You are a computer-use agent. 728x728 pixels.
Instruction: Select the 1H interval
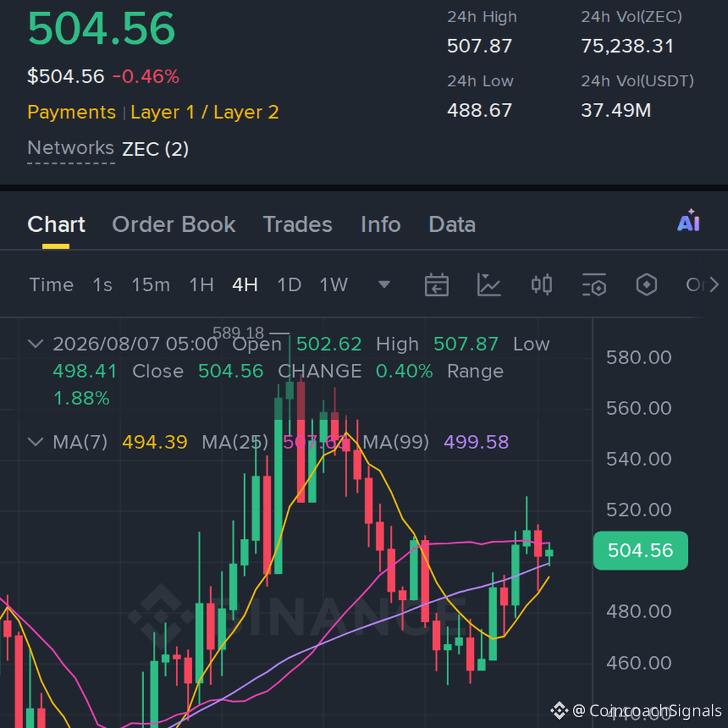point(202,284)
